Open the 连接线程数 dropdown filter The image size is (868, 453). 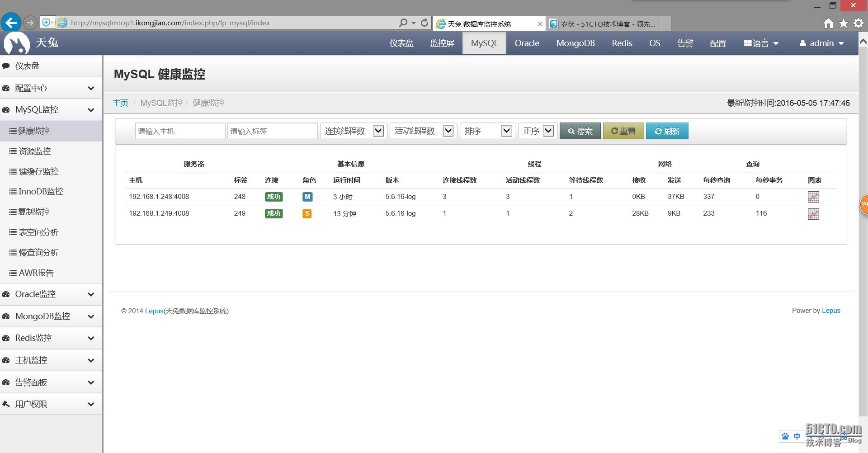(x=353, y=131)
